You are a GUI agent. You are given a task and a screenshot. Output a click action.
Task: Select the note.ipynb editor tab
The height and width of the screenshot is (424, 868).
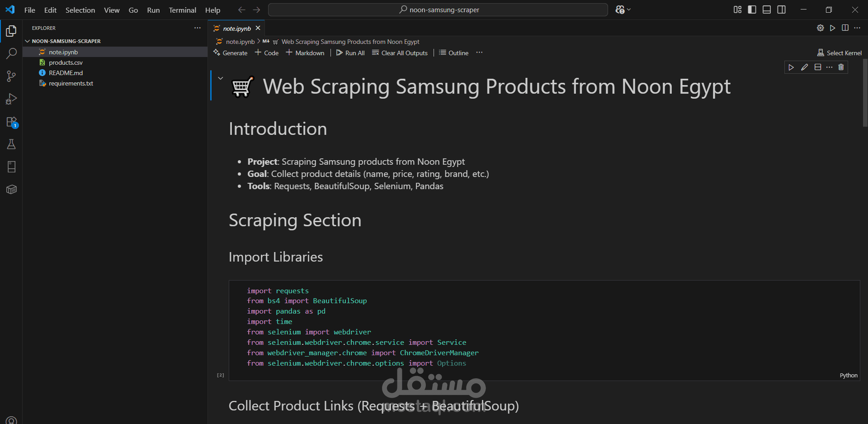[x=237, y=29]
